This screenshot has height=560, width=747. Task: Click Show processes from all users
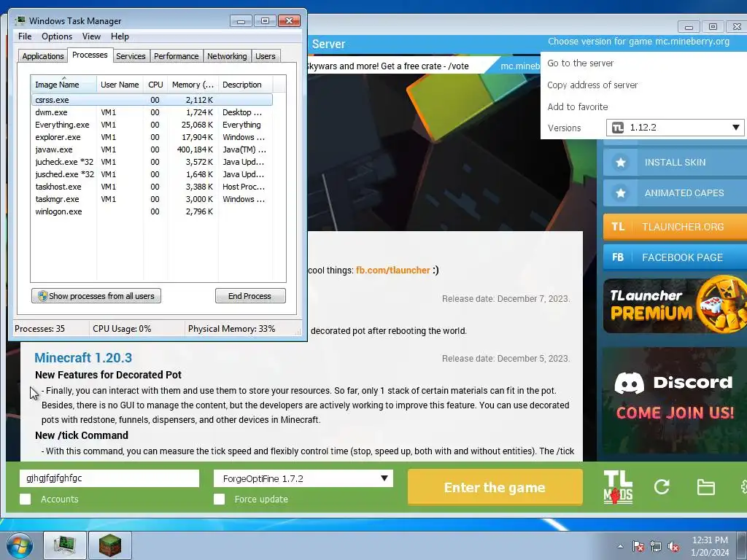(96, 296)
